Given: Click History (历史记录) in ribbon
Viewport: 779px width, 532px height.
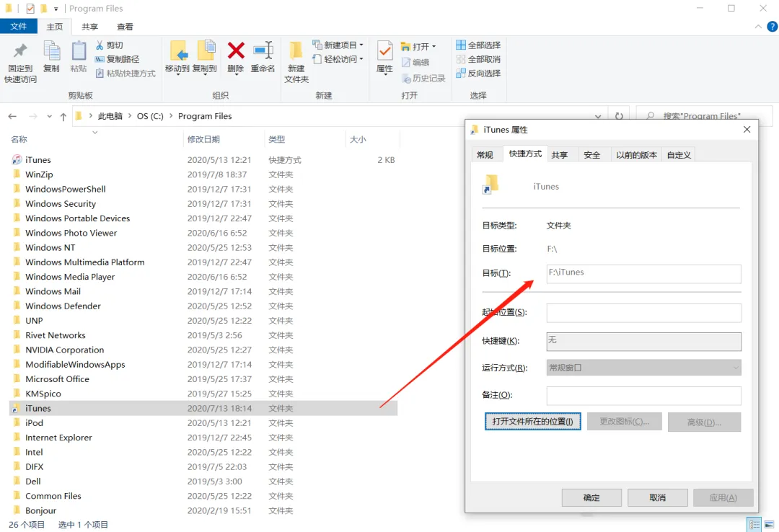Looking at the screenshot, I should tap(423, 78).
